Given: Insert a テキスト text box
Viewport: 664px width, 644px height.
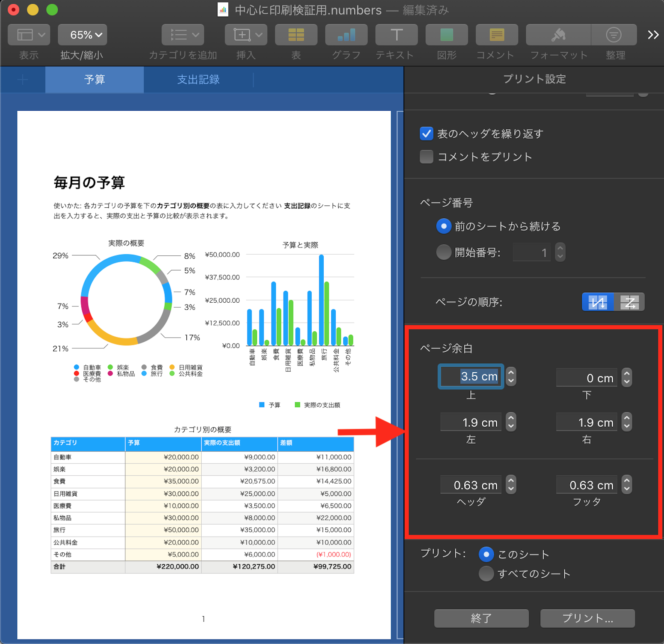Looking at the screenshot, I should click(396, 35).
